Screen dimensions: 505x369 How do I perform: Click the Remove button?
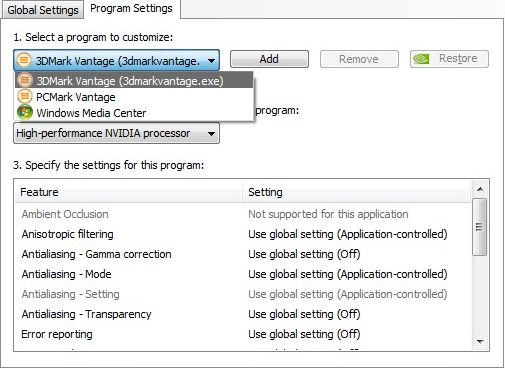point(359,59)
